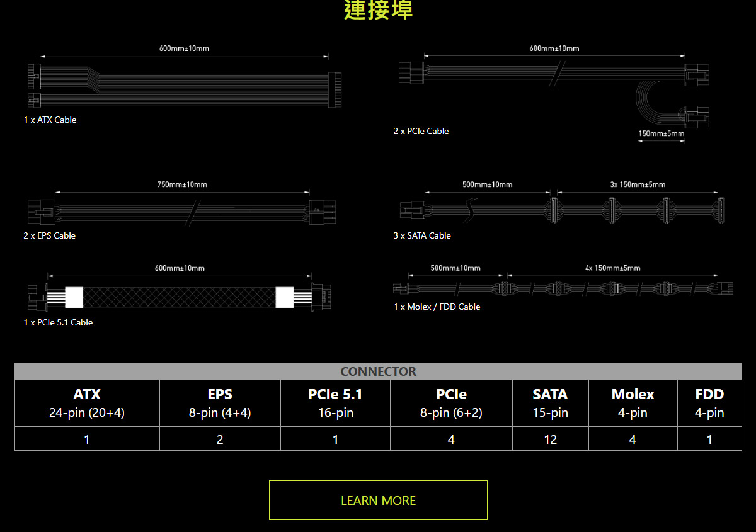756x532 pixels.
Task: Click the SATA 15-pin cell
Action: coord(549,402)
